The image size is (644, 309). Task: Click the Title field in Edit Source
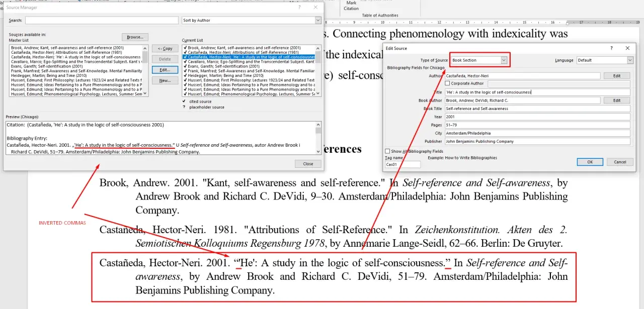[x=537, y=92]
